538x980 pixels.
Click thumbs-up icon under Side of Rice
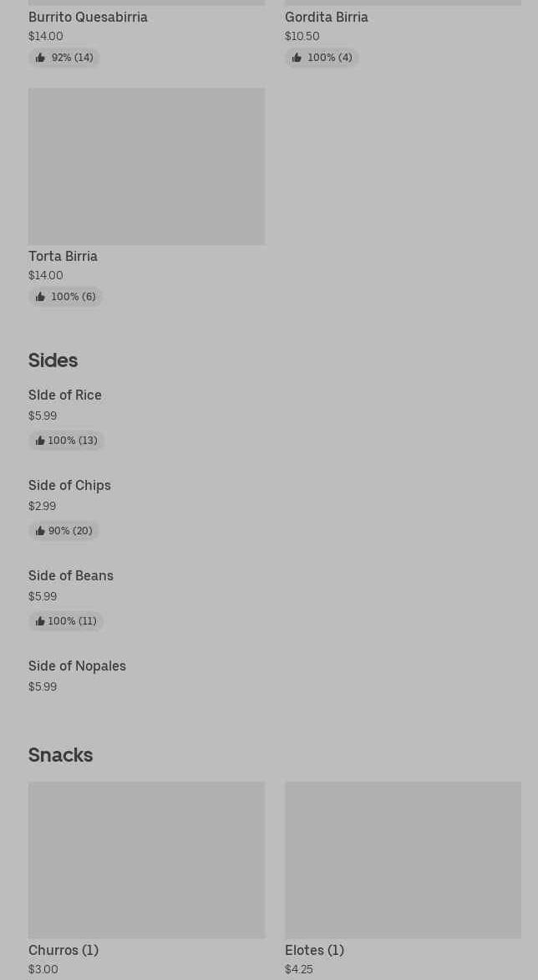click(40, 441)
